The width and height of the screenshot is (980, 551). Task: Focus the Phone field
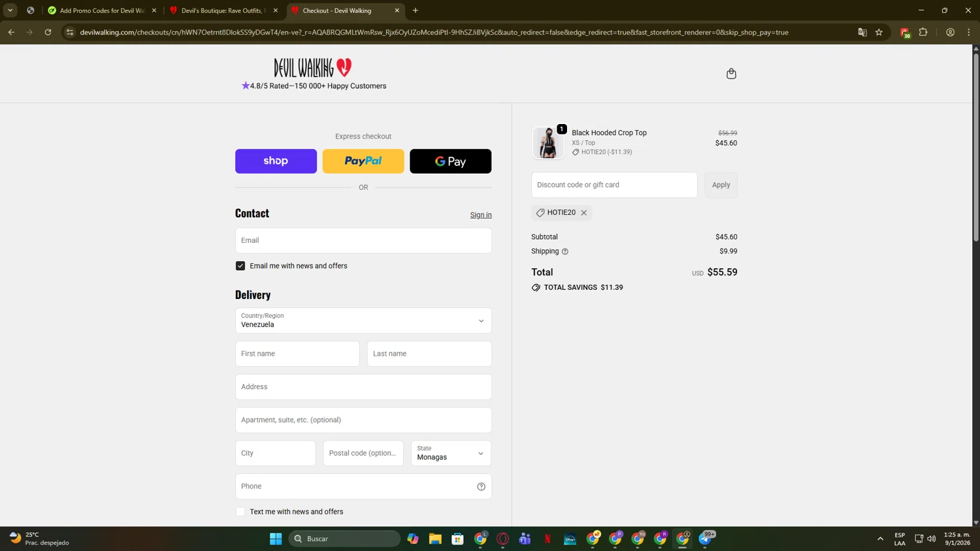click(363, 486)
